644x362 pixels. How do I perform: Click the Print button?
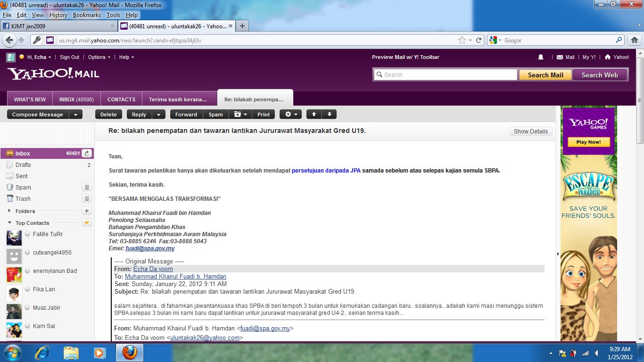point(264,114)
